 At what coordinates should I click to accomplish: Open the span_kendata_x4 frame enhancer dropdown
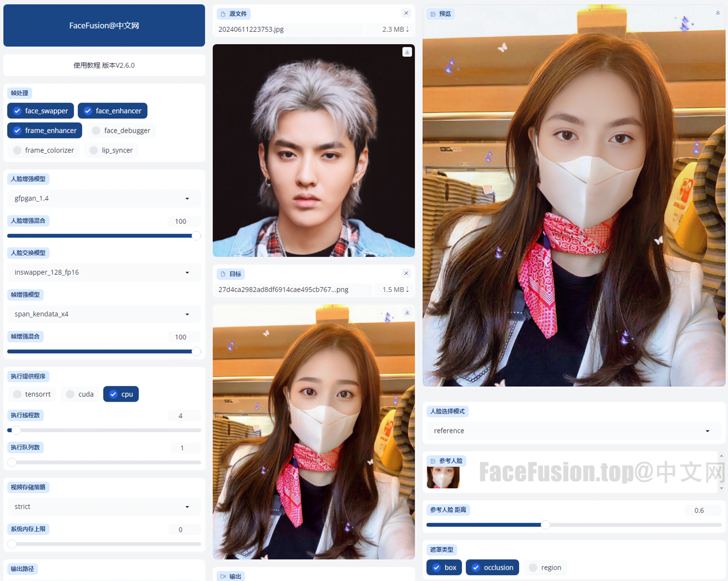[x=104, y=314]
